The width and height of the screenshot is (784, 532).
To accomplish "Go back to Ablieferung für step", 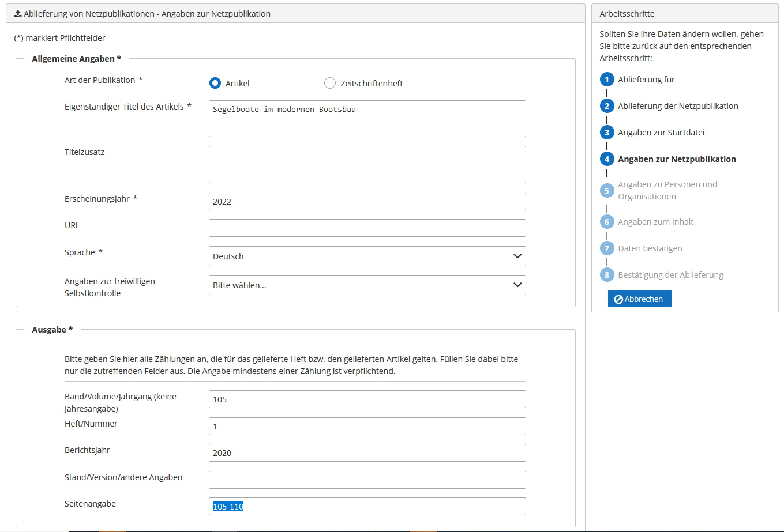I will point(646,80).
